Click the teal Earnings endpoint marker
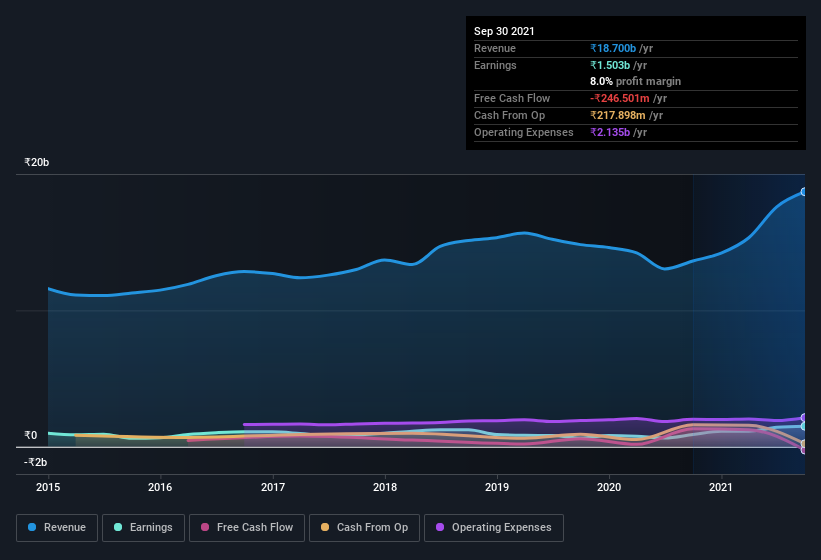Image resolution: width=821 pixels, height=560 pixels. (804, 427)
